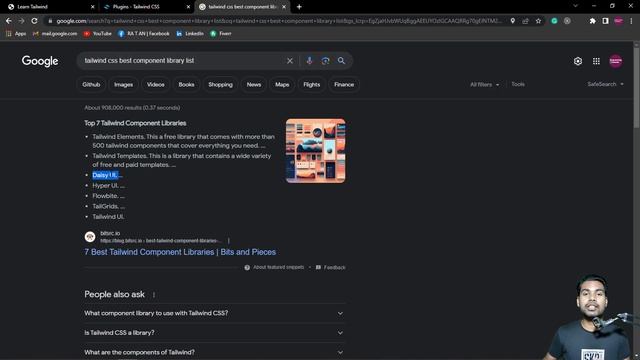Image resolution: width=640 pixels, height=360 pixels.
Task: Search by image with the Lens icon
Action: click(x=325, y=61)
